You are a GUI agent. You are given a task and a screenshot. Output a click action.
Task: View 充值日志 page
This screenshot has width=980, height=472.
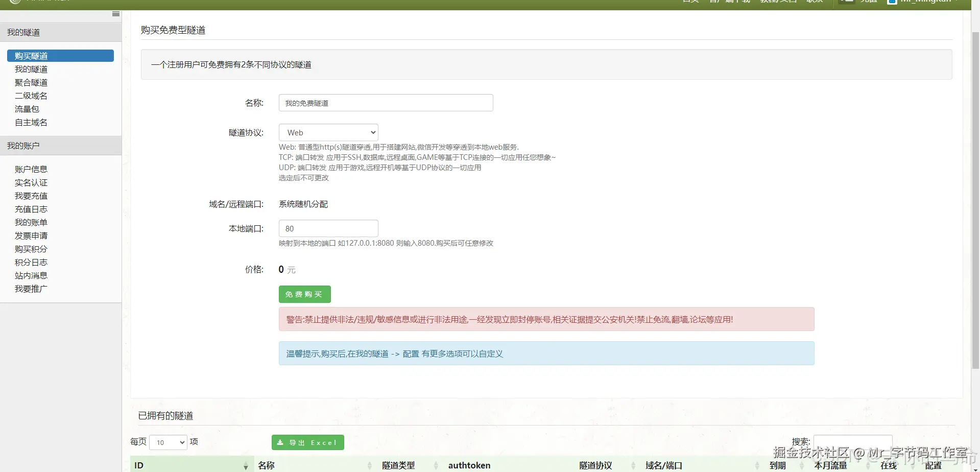[31, 209]
